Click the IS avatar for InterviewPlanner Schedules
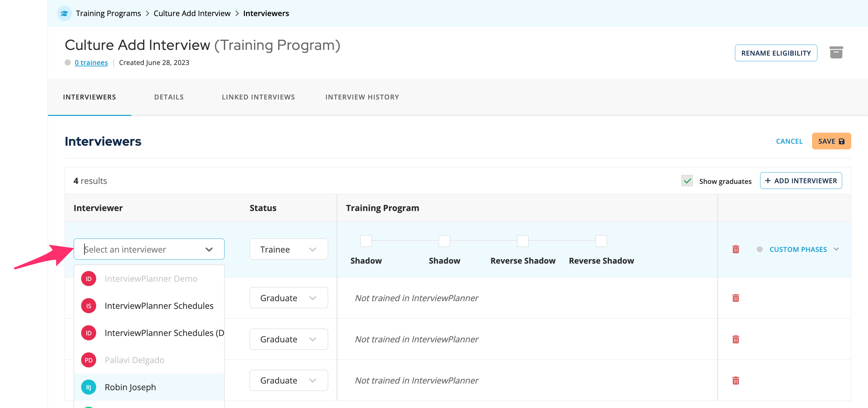The width and height of the screenshot is (868, 408). click(x=88, y=306)
